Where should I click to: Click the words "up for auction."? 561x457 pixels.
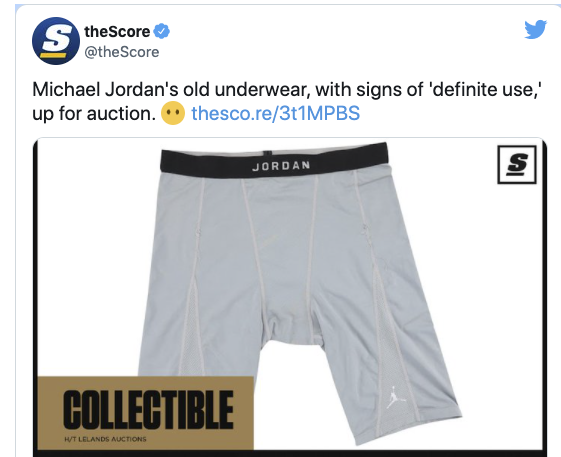tap(94, 114)
